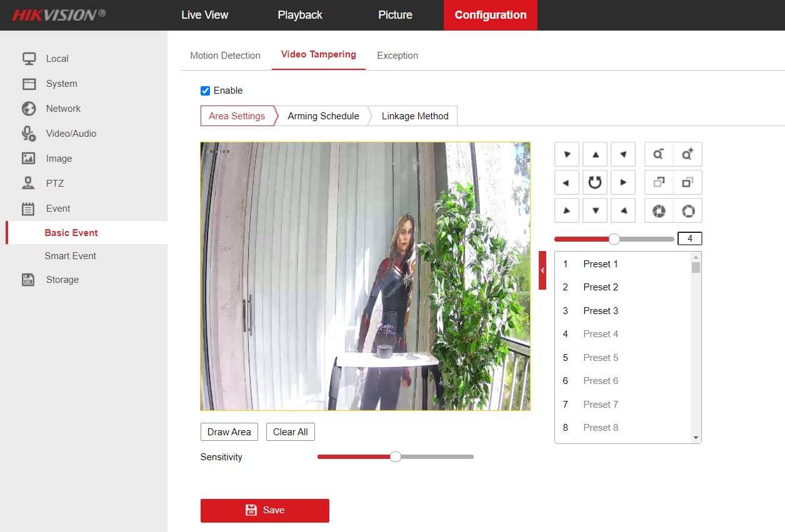Start PTZ auto-scan with the center rotate icon
This screenshot has height=532, width=785.
595,182
